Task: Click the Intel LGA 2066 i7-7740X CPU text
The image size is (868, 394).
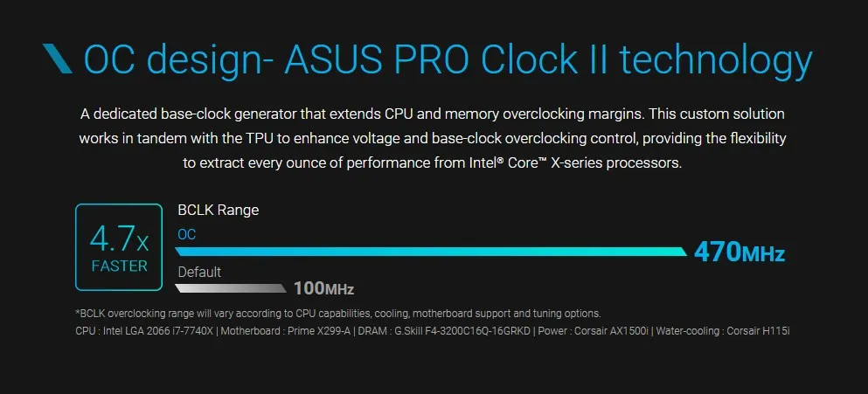Action: 144,331
